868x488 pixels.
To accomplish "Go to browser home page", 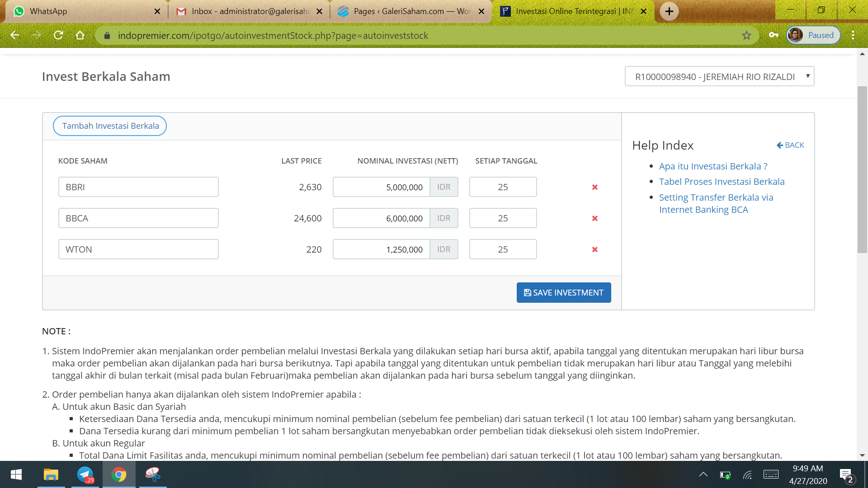I will click(x=80, y=35).
